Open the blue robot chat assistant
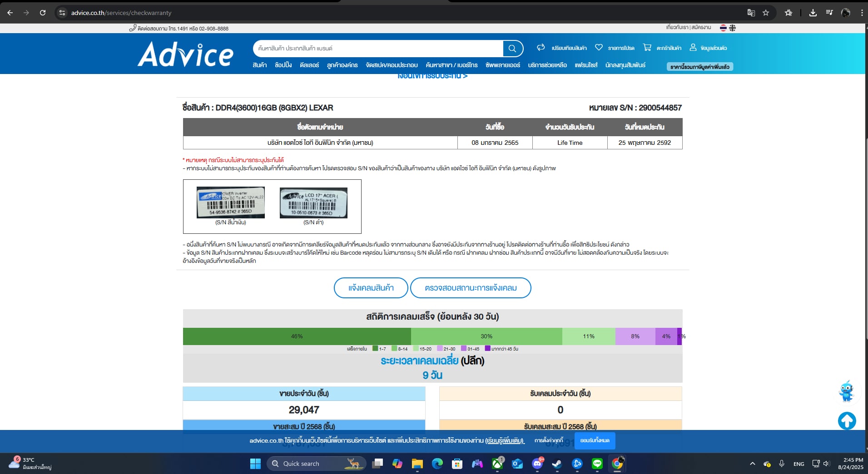This screenshot has height=474, width=868. point(846,391)
